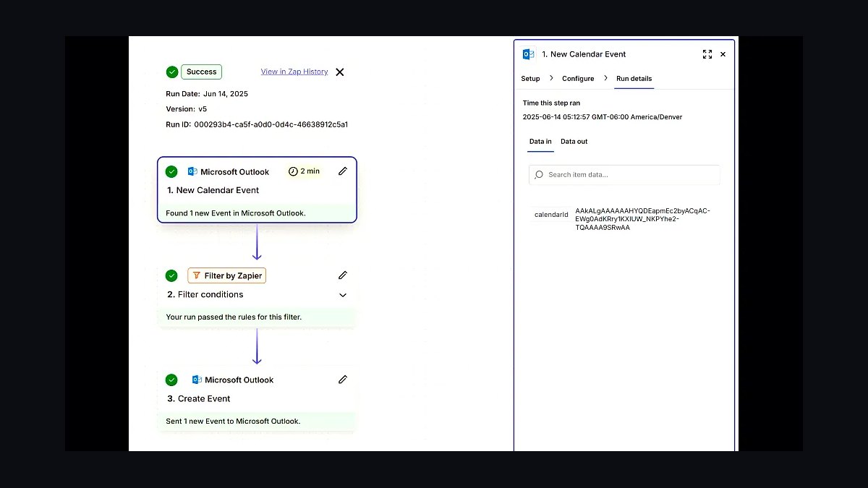
Task: Click the orange funnel filter icon
Action: (x=197, y=275)
